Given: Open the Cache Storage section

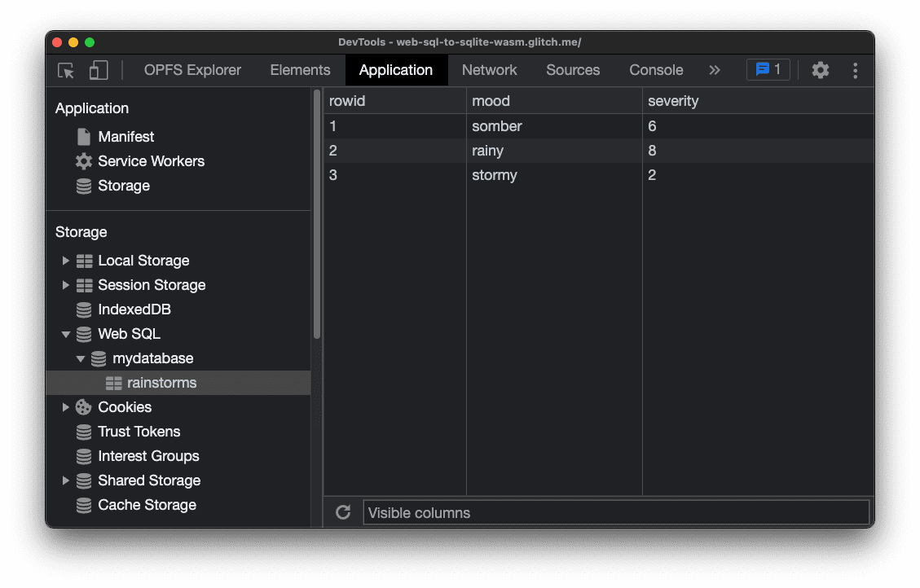Looking at the screenshot, I should coord(147,505).
